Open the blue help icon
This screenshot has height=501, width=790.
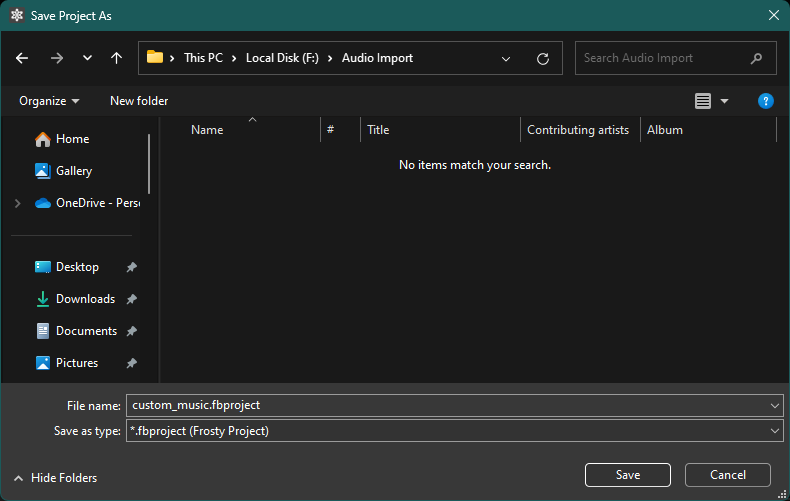pyautogui.click(x=765, y=101)
